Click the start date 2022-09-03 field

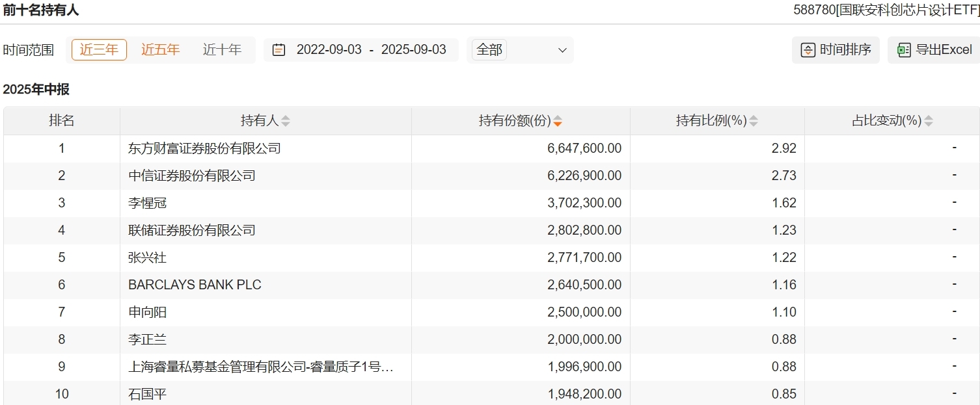click(x=329, y=49)
